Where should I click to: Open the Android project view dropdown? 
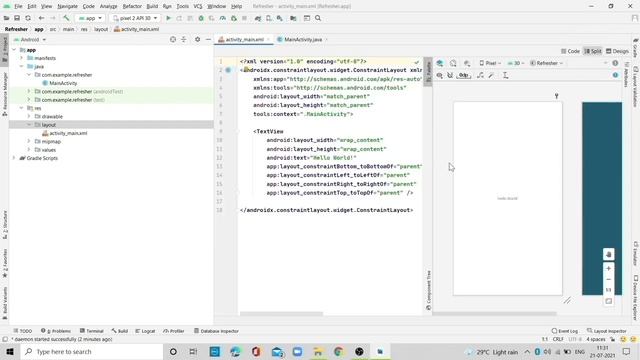pyautogui.click(x=30, y=40)
